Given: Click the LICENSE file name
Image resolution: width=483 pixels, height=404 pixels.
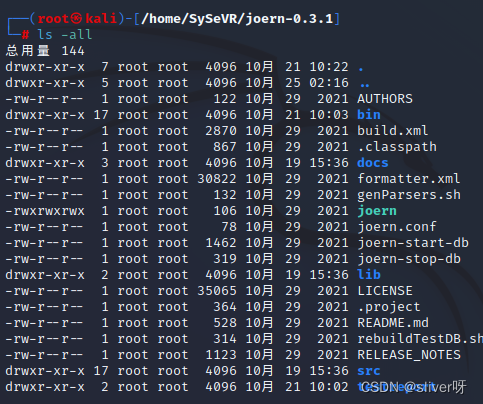Looking at the screenshot, I should tap(385, 291).
